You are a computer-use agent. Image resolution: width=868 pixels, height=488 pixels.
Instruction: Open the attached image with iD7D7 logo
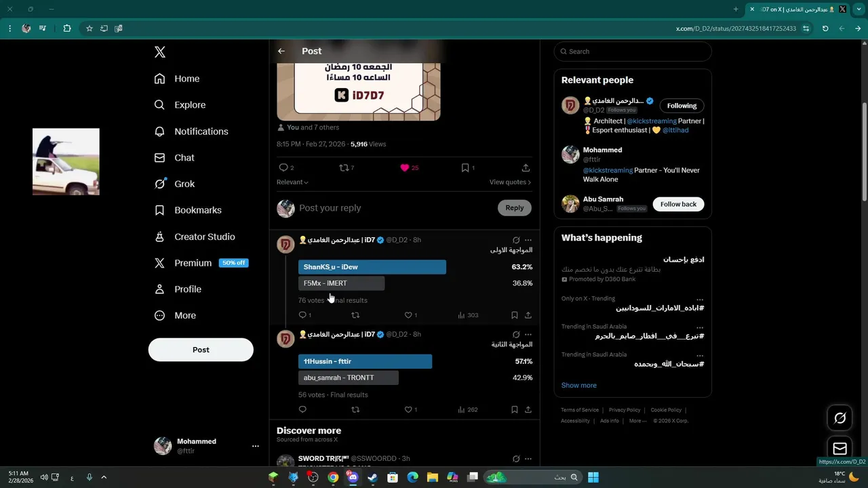click(359, 91)
